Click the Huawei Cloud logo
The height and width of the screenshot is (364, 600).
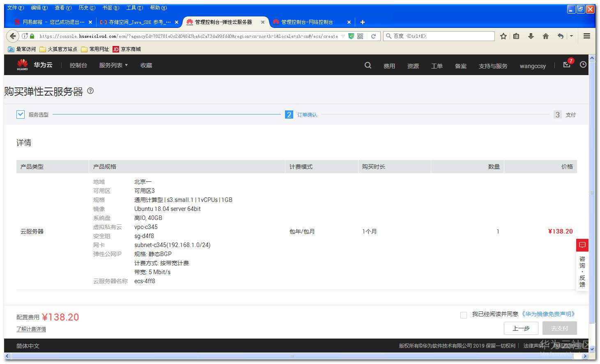tap(34, 65)
